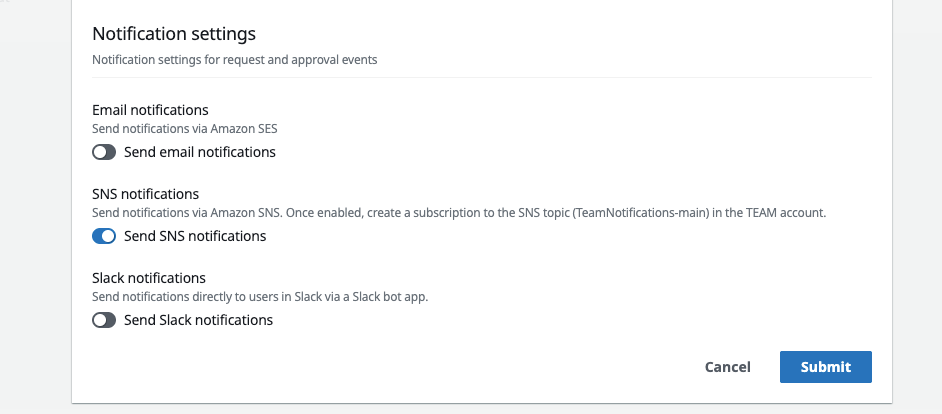Click the 'Send SNS notifications' label text

[195, 237]
